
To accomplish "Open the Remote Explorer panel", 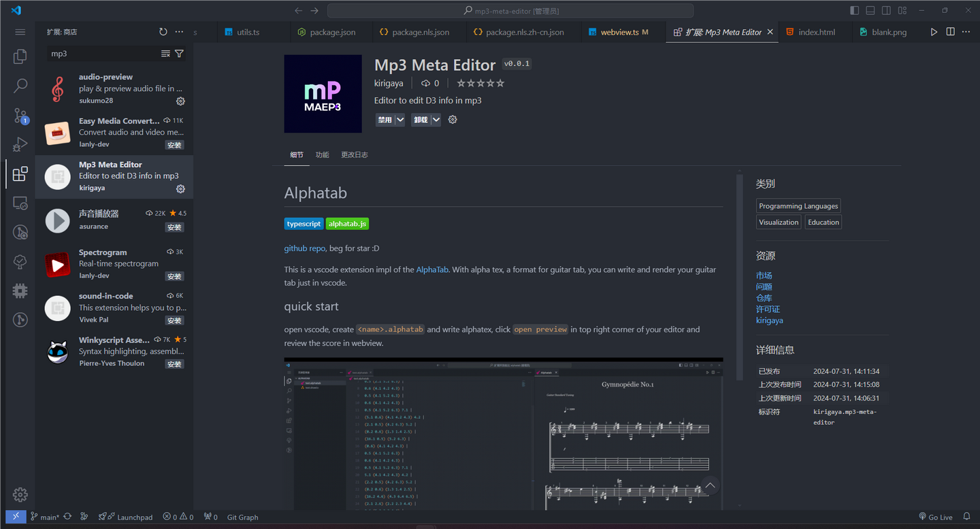I will (x=20, y=203).
